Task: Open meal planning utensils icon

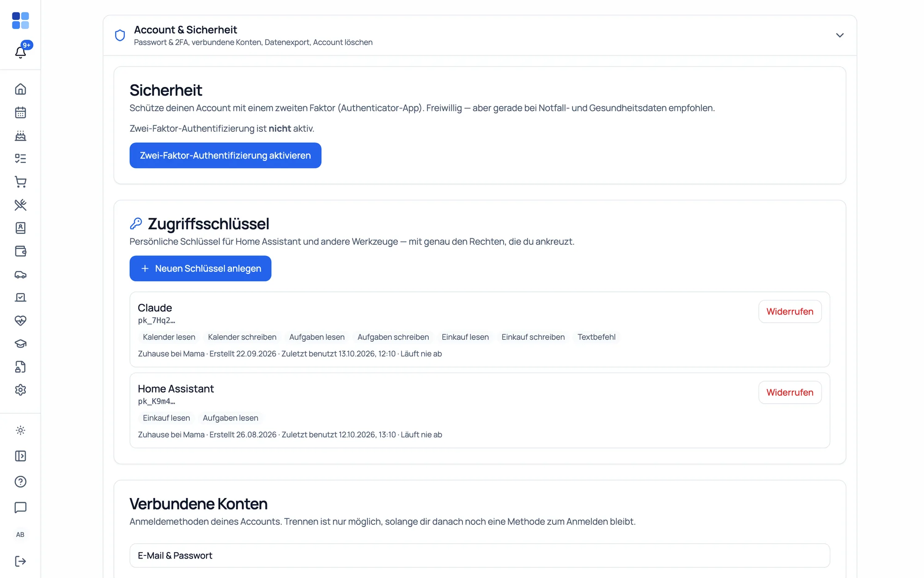Action: (x=20, y=205)
